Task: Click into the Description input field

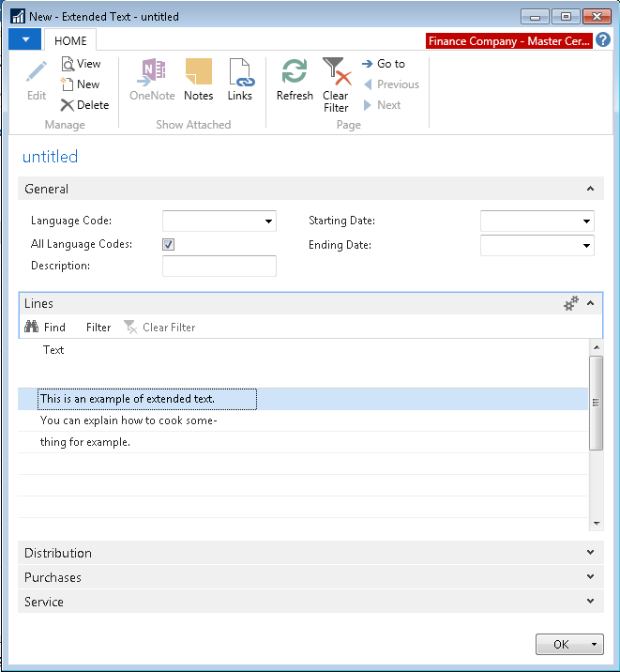Action: 219,267
